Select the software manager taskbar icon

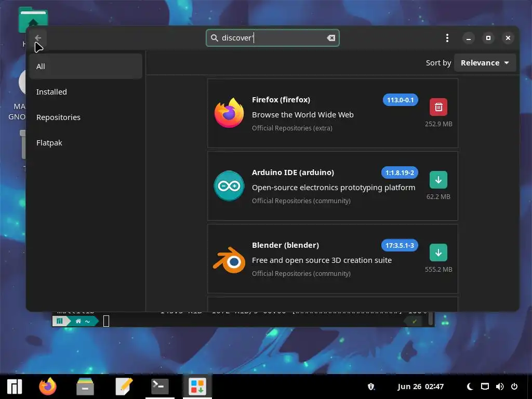click(197, 387)
